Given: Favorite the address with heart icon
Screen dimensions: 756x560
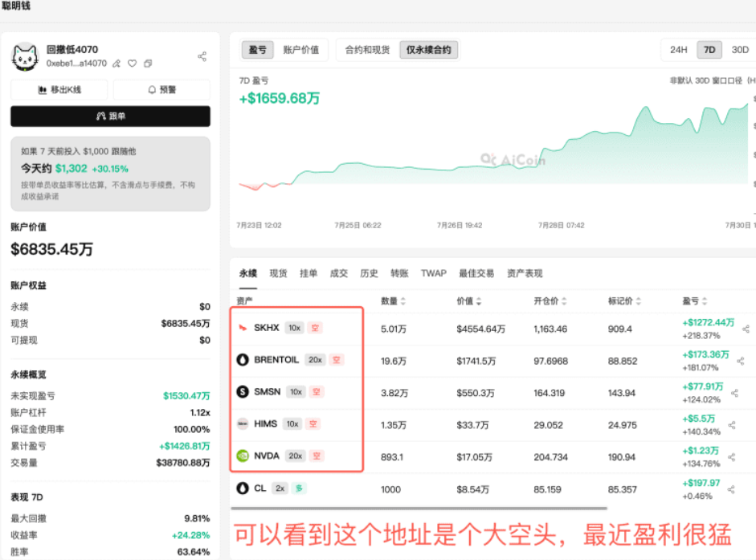Looking at the screenshot, I should [132, 63].
